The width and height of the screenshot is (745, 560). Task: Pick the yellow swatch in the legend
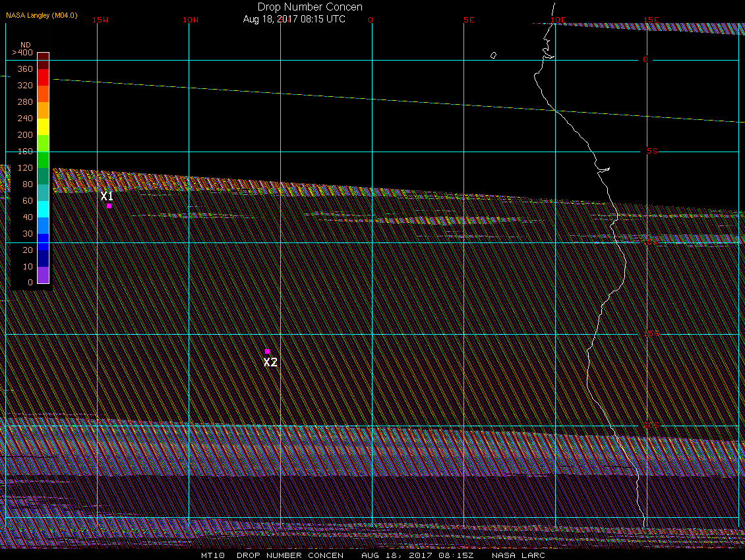(44, 126)
